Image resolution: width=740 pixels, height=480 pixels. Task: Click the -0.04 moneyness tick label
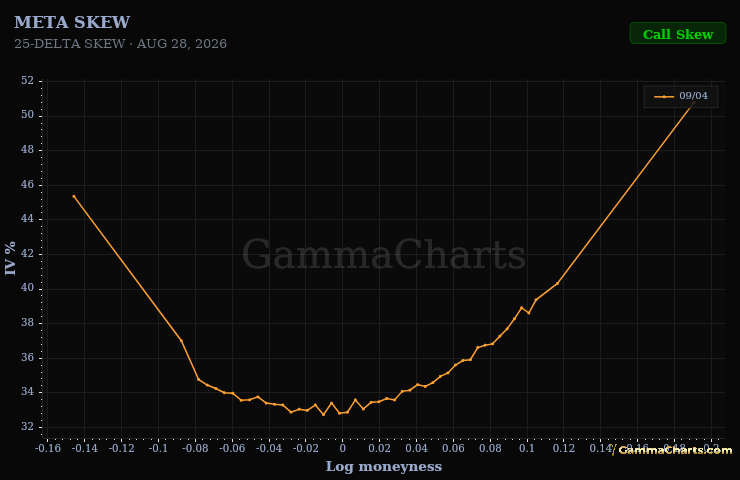point(269,448)
